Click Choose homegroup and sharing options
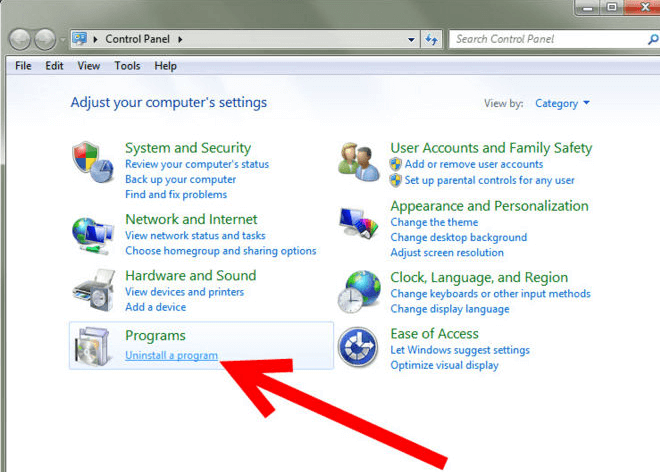This screenshot has height=472, width=660. pyautogui.click(x=221, y=251)
